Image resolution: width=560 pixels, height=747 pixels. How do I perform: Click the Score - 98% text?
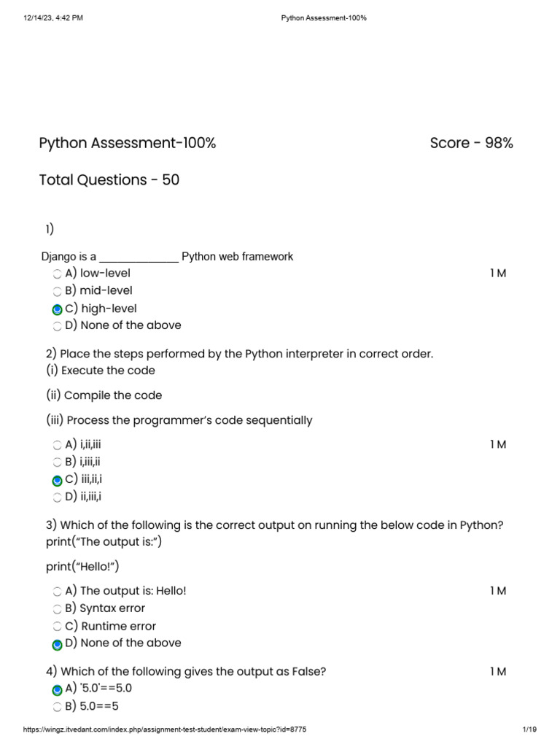[471, 143]
